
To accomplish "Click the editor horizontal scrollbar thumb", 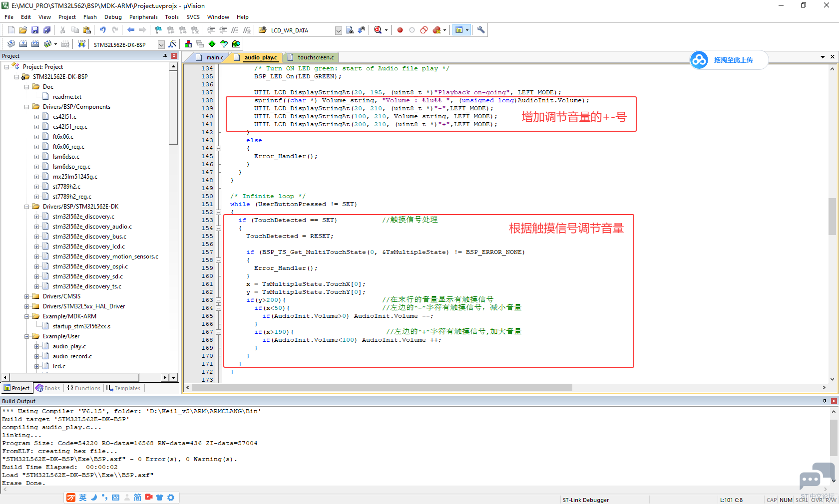I will click(x=383, y=388).
